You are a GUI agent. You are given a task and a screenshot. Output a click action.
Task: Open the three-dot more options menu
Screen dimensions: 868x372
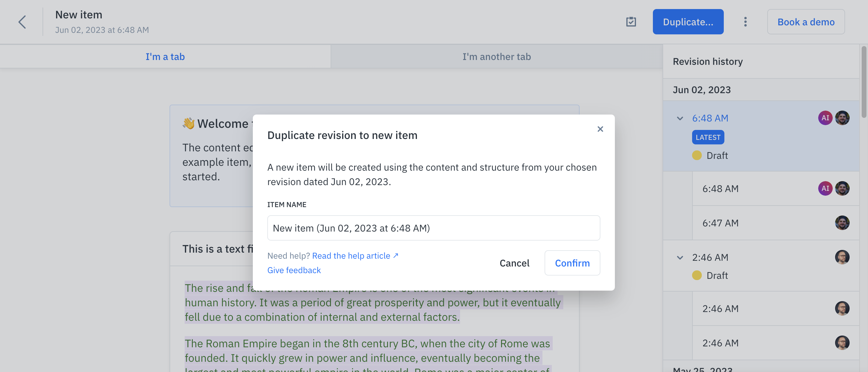[x=745, y=22]
